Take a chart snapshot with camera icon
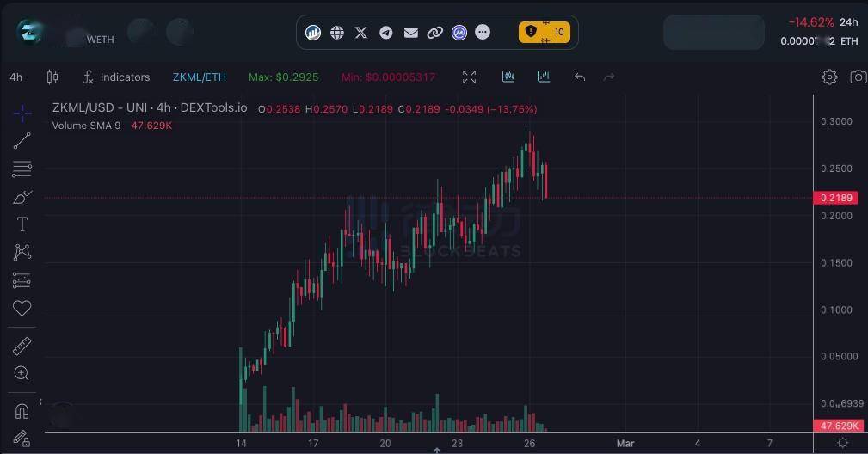The width and height of the screenshot is (868, 454). pos(858,77)
